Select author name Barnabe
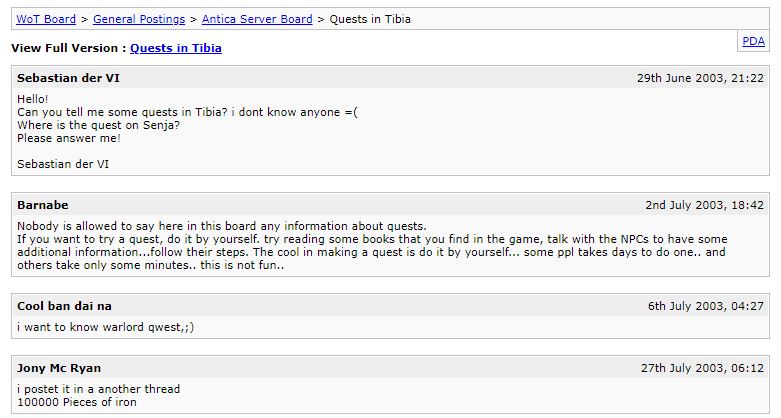 (43, 205)
